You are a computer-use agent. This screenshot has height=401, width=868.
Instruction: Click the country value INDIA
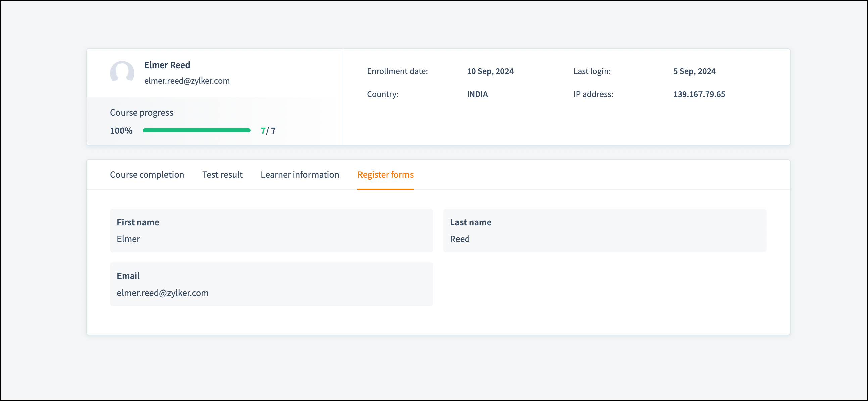pos(477,94)
